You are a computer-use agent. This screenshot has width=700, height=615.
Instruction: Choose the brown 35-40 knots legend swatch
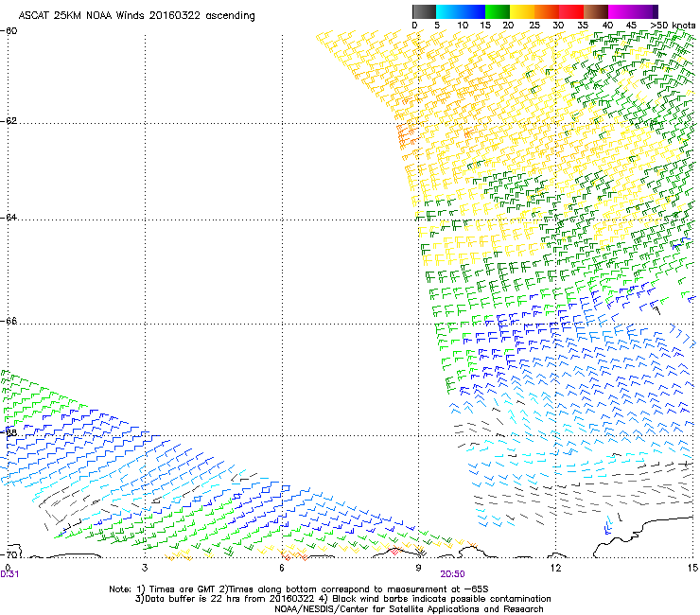[x=596, y=11]
